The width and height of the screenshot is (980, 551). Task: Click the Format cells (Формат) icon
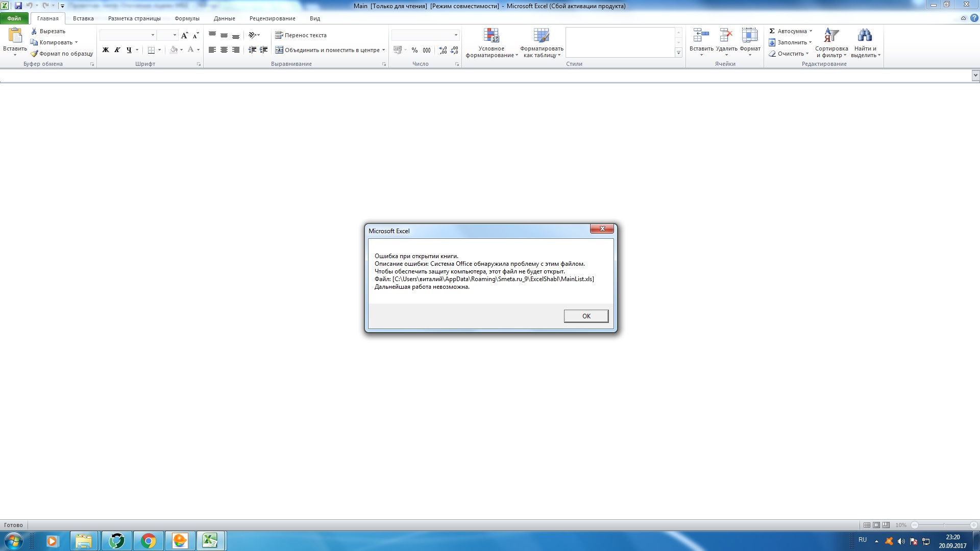(750, 35)
